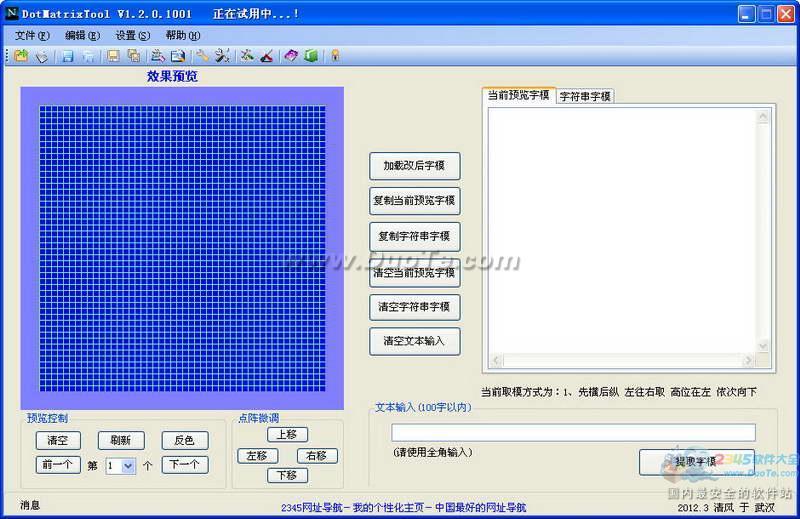The image size is (800, 519).
Task: Click the crossed wrench and screwdriver icon
Action: (x=222, y=56)
